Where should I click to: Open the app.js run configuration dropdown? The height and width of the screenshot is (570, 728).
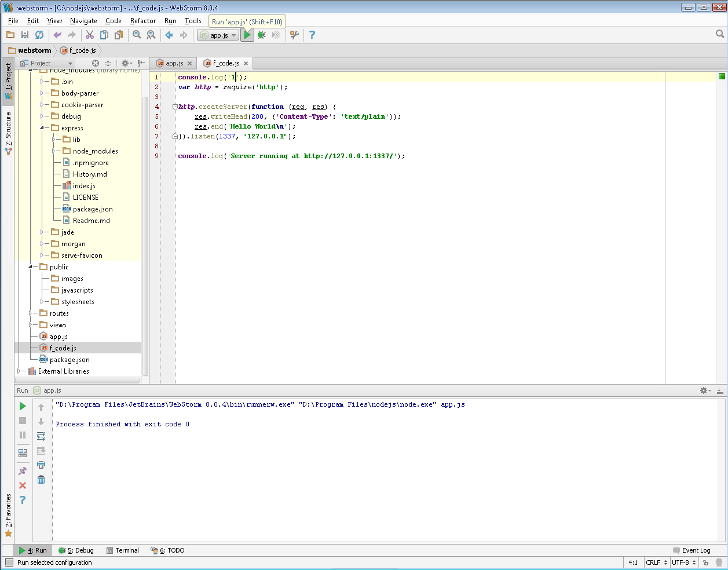tap(218, 35)
